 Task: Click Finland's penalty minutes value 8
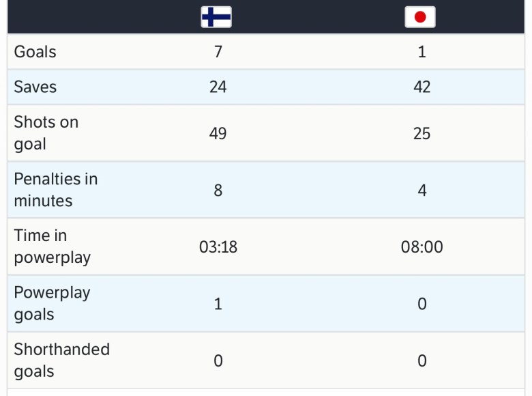[218, 190]
